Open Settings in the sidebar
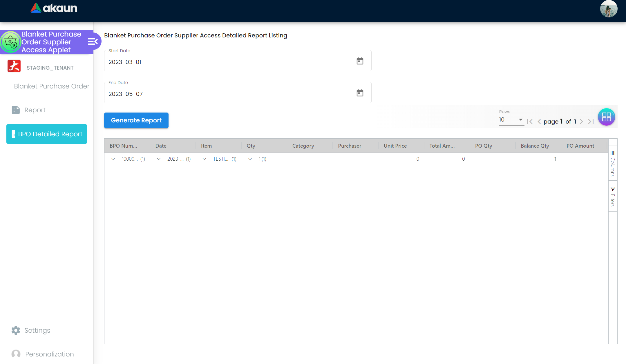The image size is (626, 364). pyautogui.click(x=37, y=330)
